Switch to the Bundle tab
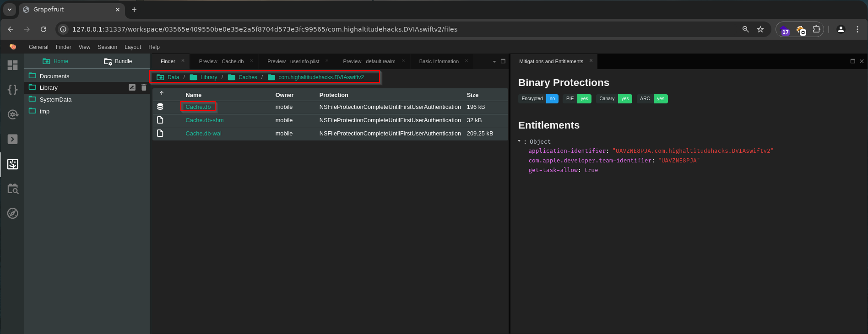The width and height of the screenshot is (868, 334). coord(118,61)
